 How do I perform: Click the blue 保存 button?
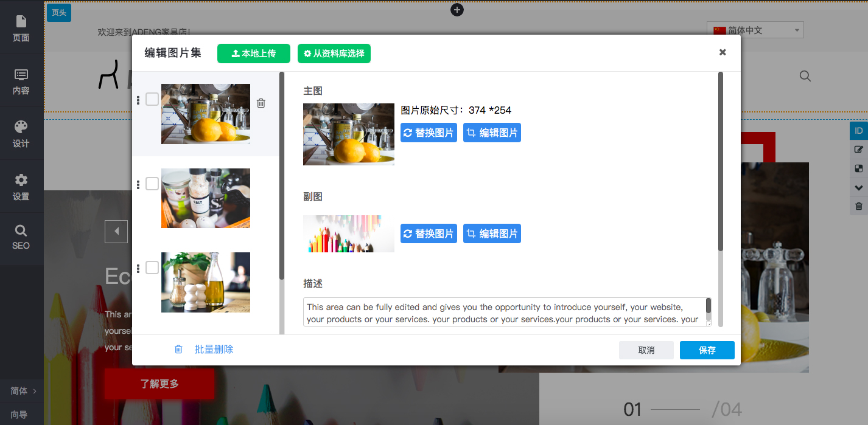pyautogui.click(x=707, y=350)
